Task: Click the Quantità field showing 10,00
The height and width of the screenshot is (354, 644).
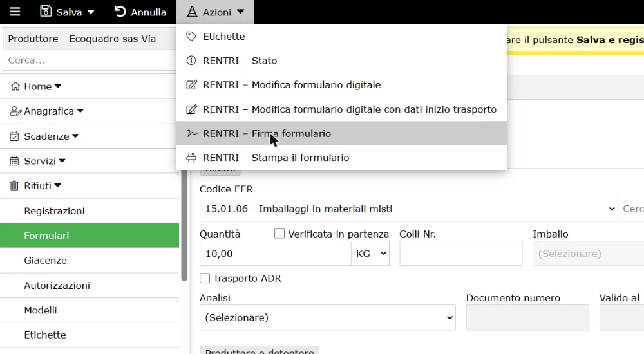Action: click(x=275, y=254)
